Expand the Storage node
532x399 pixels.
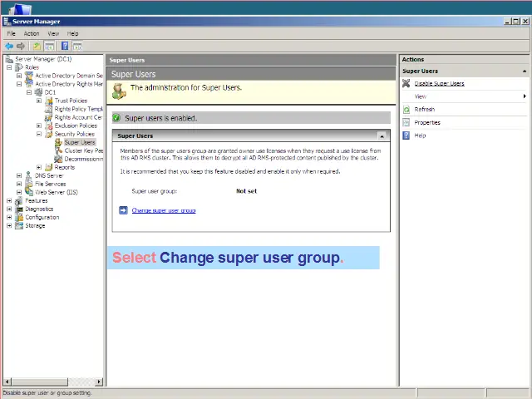(9, 225)
